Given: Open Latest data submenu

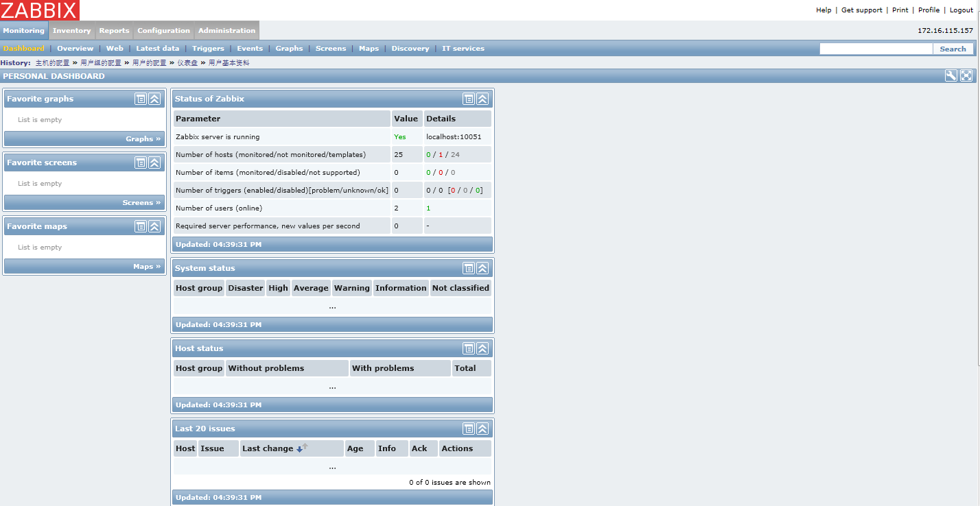Looking at the screenshot, I should [x=158, y=49].
